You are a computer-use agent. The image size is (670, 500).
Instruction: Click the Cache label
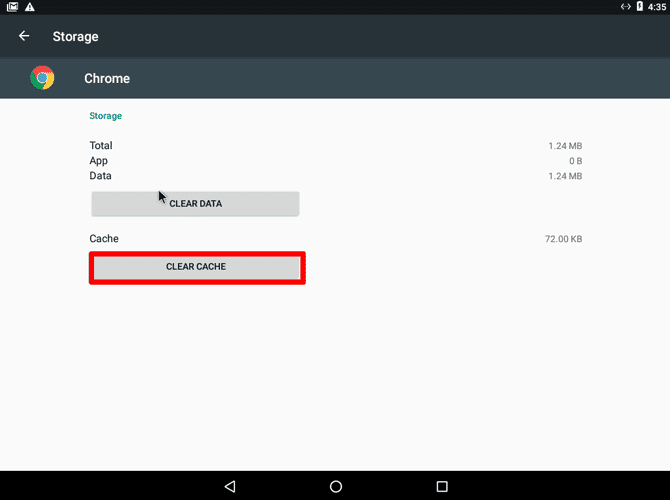point(104,239)
